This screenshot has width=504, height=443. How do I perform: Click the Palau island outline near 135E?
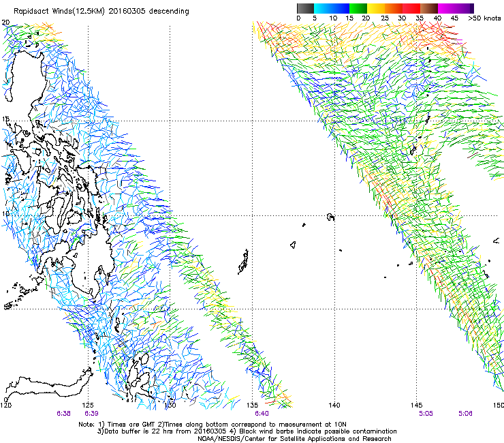(x=243, y=262)
